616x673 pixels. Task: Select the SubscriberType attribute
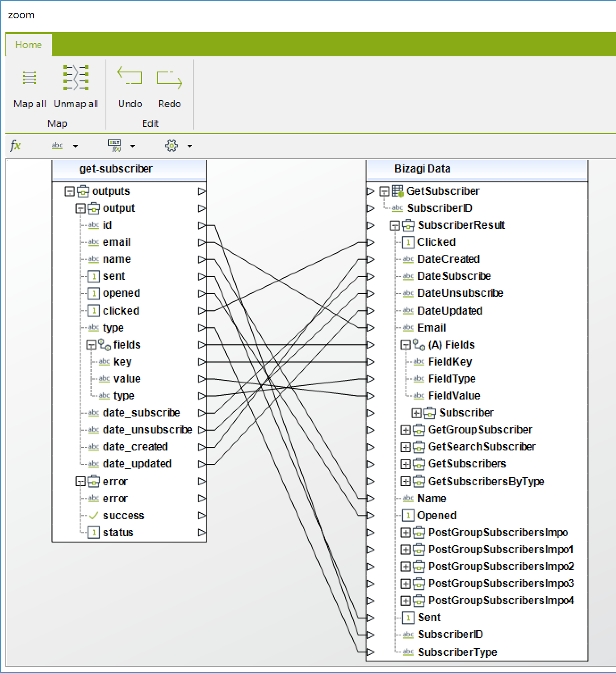coord(457,652)
